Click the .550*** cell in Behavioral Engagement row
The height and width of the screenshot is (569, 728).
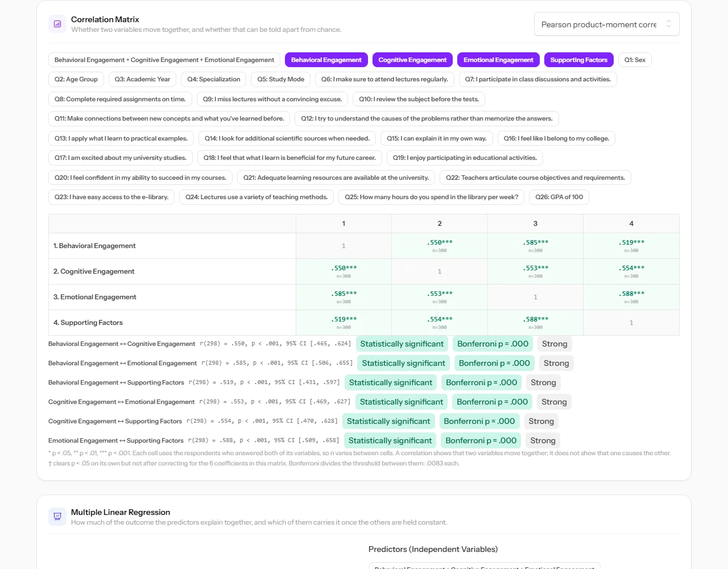point(440,246)
